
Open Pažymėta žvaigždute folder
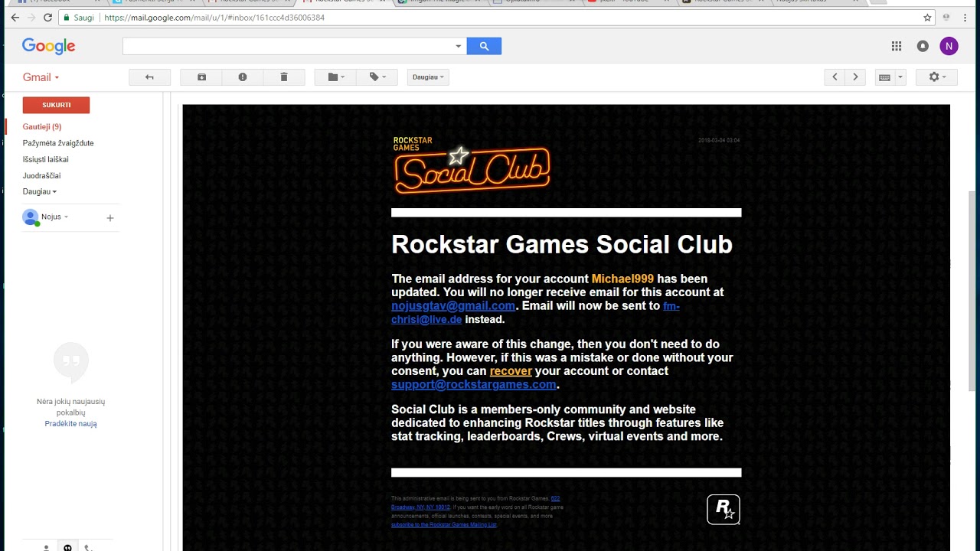[58, 143]
